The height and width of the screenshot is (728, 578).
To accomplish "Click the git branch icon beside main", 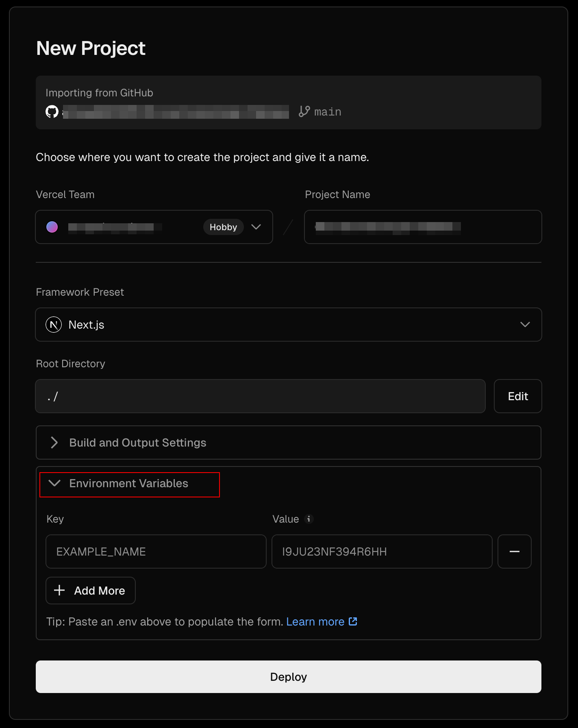I will pyautogui.click(x=304, y=111).
